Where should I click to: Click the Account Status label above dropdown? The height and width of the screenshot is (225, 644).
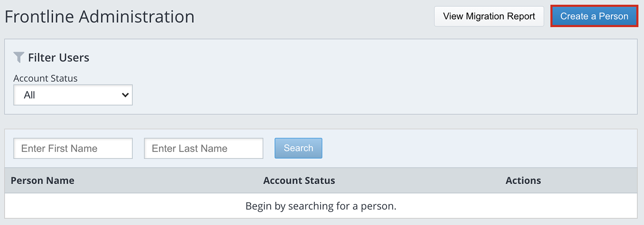click(x=46, y=78)
